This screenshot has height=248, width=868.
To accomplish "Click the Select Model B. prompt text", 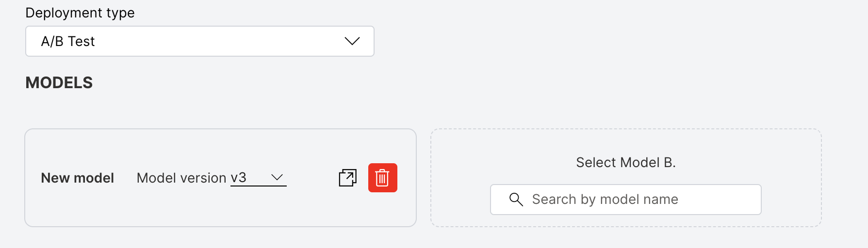I will (625, 162).
